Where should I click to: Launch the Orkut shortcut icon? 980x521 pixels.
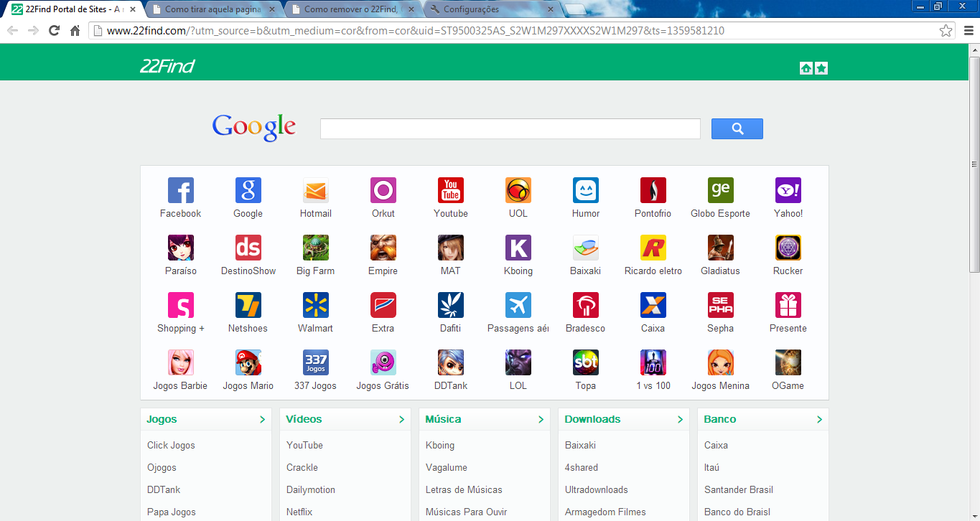pyautogui.click(x=383, y=190)
